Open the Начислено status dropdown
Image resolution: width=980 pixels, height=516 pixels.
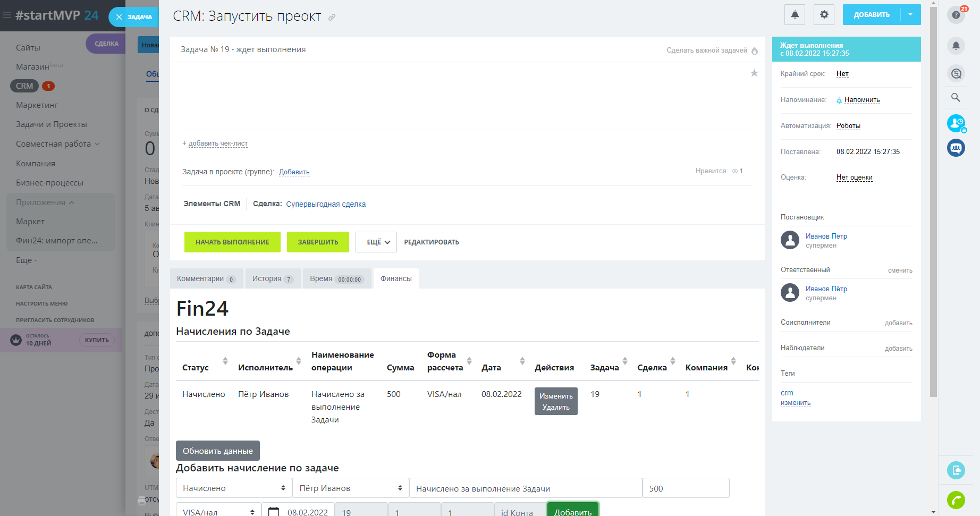(x=234, y=488)
